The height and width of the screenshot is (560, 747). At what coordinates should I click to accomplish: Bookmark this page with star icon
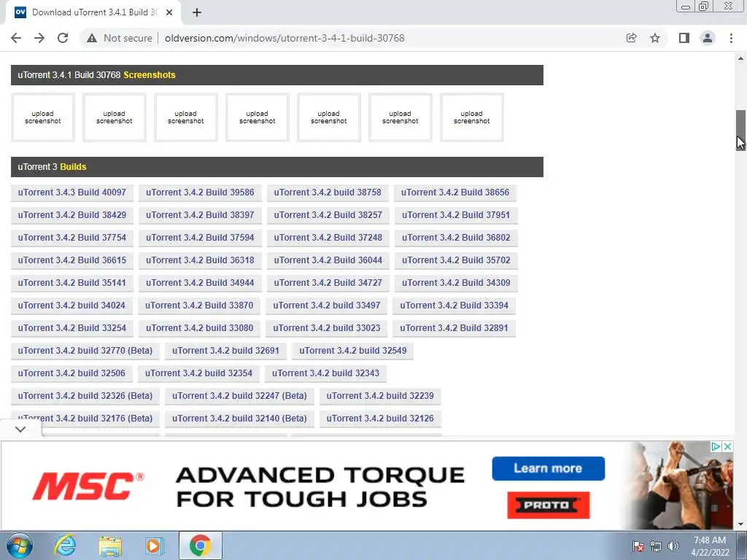click(655, 38)
